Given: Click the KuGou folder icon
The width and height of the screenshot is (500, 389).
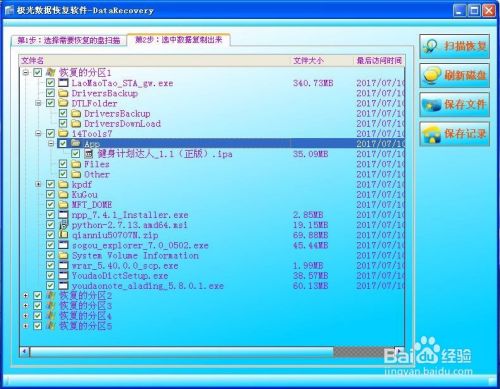Looking at the screenshot, I should tap(63, 194).
